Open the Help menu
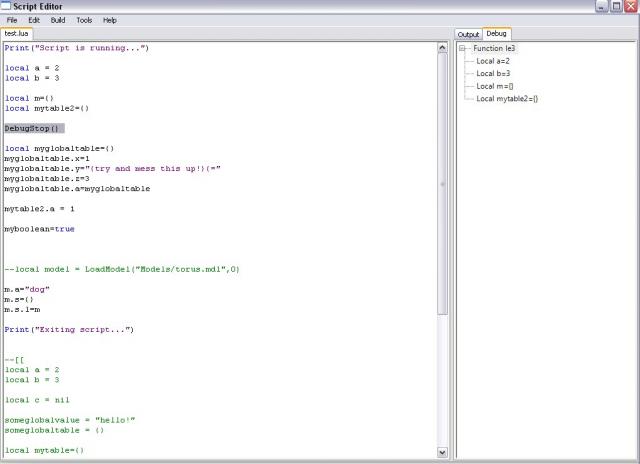The width and height of the screenshot is (640, 464). point(109,20)
